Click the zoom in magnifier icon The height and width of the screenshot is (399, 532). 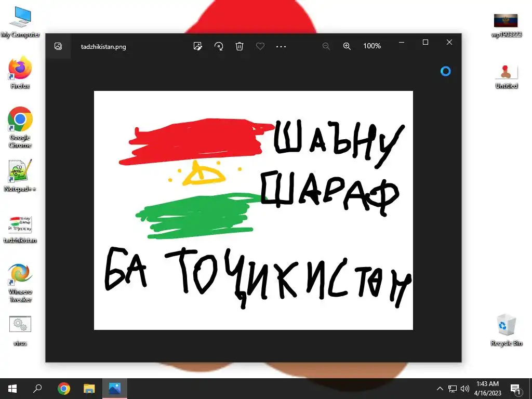coord(347,46)
